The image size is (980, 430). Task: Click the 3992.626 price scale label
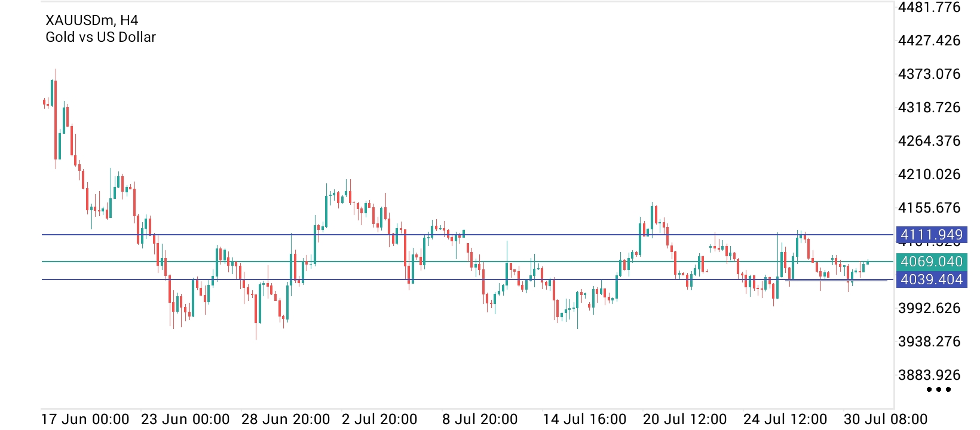click(x=929, y=308)
